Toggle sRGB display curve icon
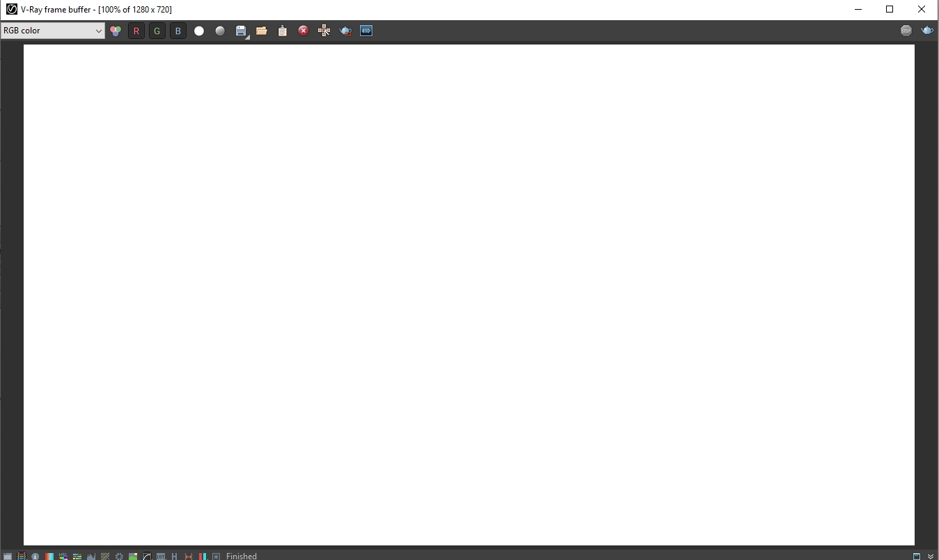 coord(147,556)
